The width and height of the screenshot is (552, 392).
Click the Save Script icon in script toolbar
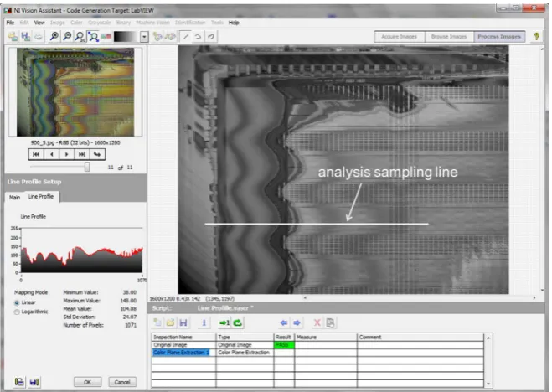tap(183, 322)
